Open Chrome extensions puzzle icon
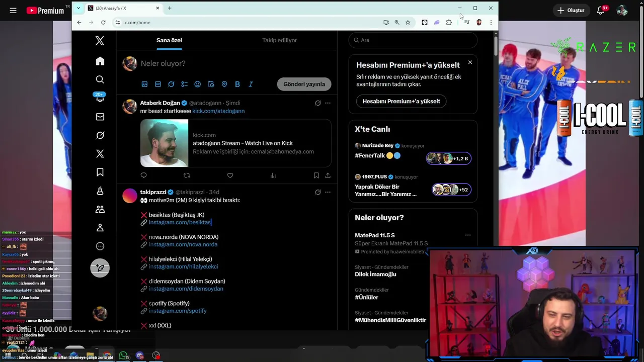 coord(449,23)
